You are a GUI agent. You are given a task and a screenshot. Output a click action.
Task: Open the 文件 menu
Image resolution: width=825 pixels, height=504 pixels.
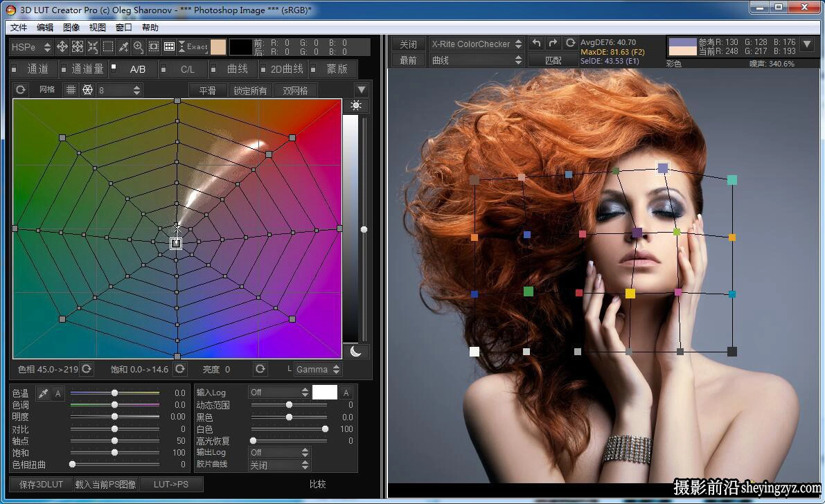tap(19, 28)
